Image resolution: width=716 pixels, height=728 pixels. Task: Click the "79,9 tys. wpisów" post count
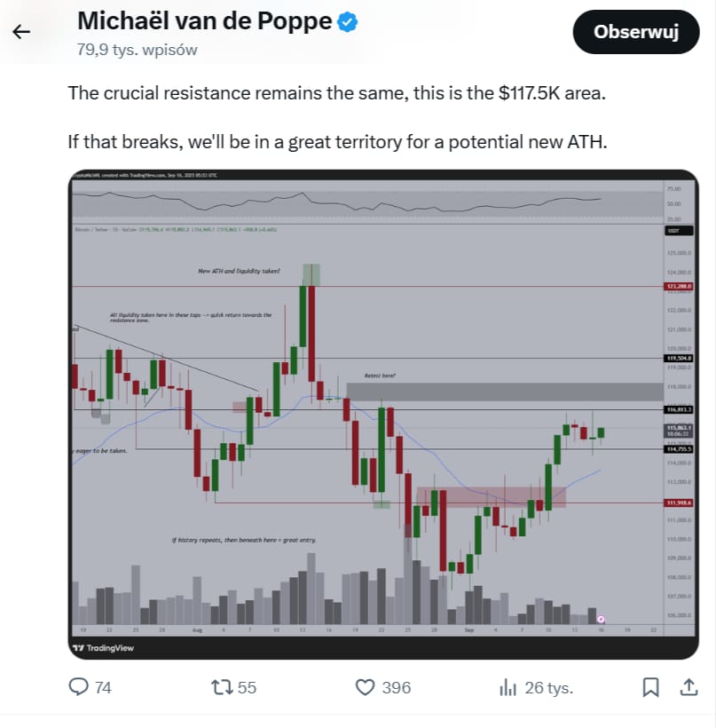137,50
